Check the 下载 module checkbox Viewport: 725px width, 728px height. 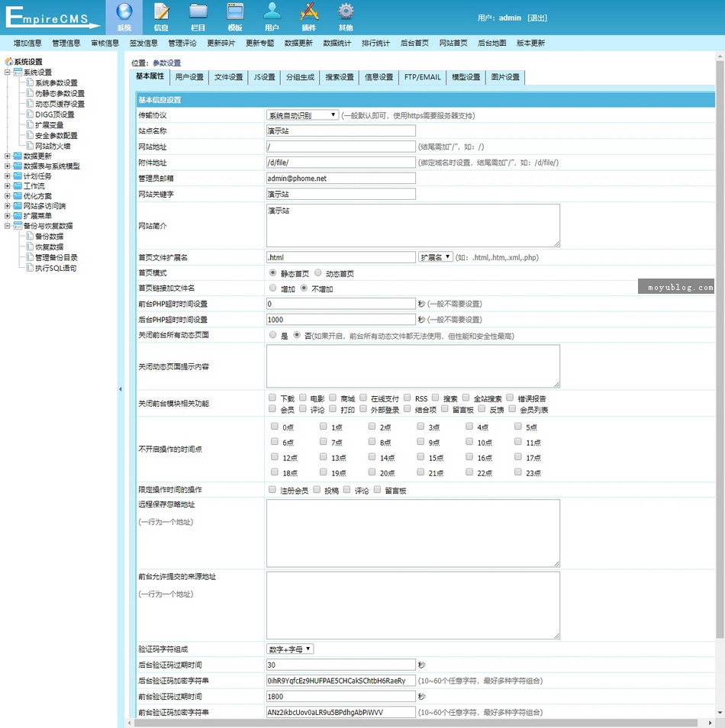[272, 398]
